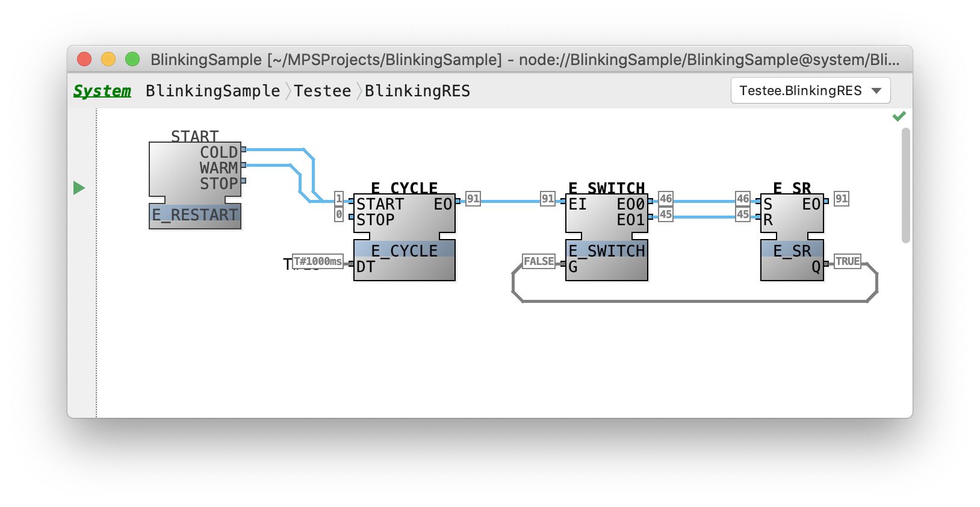Click the Q output on E_SR
Image resolution: width=980 pixels, height=507 pixels.
point(816,267)
